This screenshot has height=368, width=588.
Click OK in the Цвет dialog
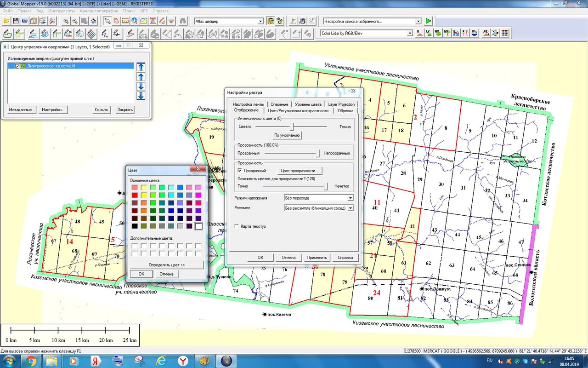coord(141,274)
